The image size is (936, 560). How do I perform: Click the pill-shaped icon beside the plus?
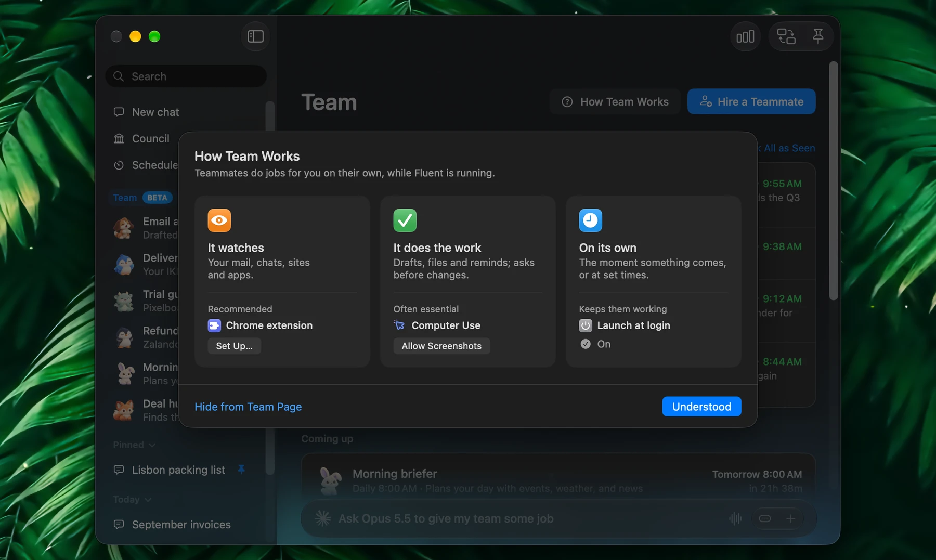[765, 518]
